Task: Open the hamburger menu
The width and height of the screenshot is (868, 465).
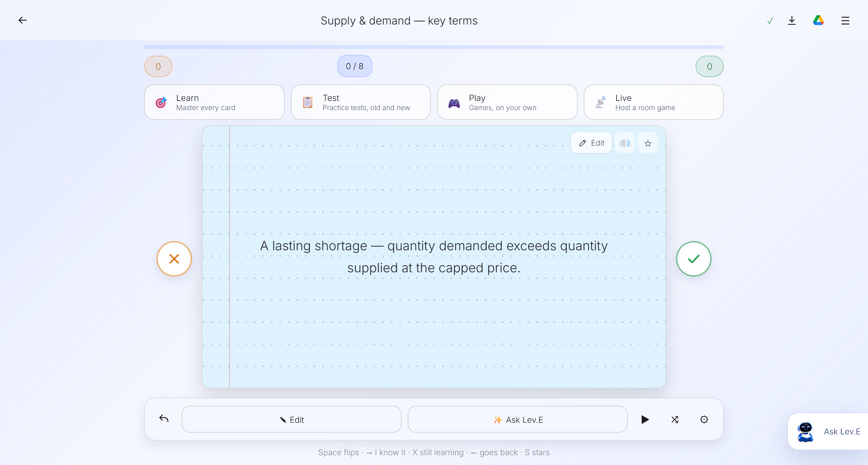Action: coord(845,20)
